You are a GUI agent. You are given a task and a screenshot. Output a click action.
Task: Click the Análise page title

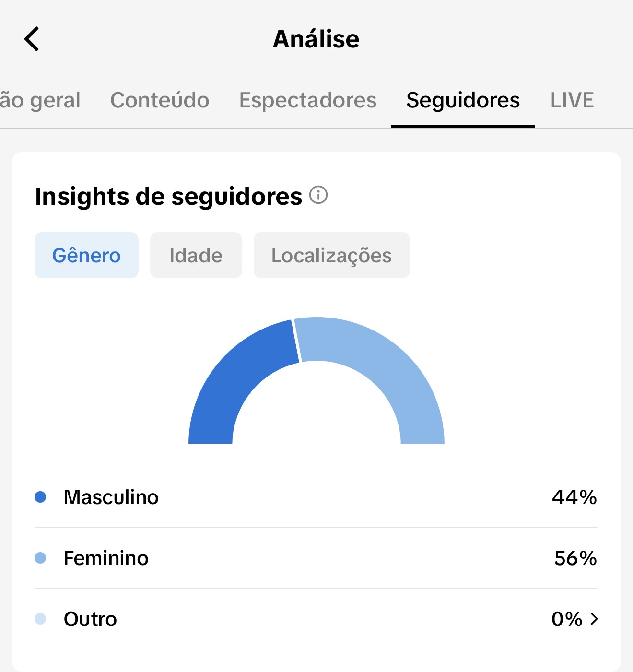coord(316,39)
